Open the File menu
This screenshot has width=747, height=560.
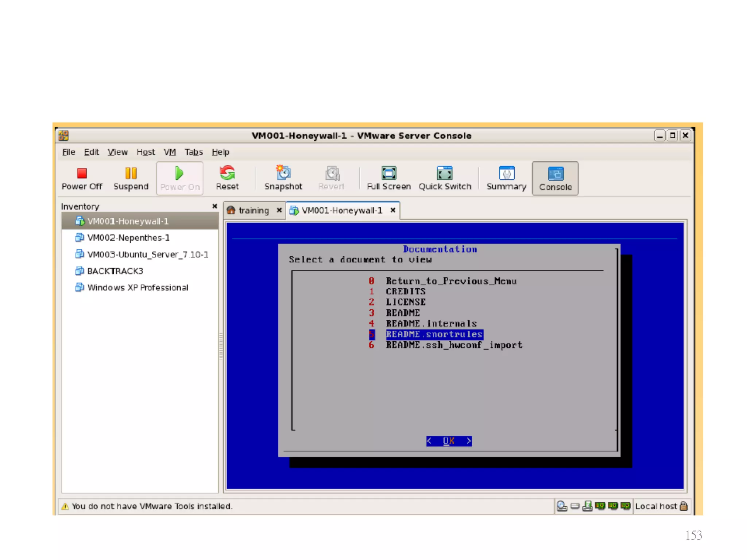click(69, 152)
